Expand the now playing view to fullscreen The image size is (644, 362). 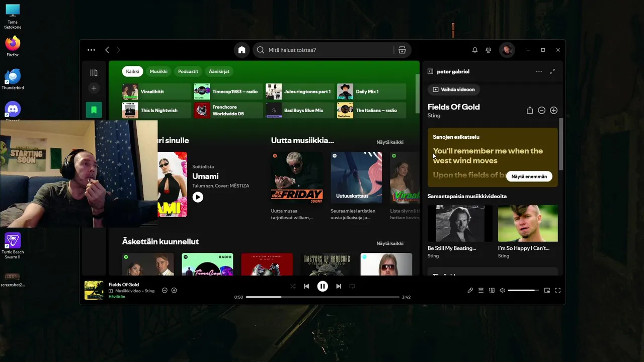pyautogui.click(x=552, y=71)
